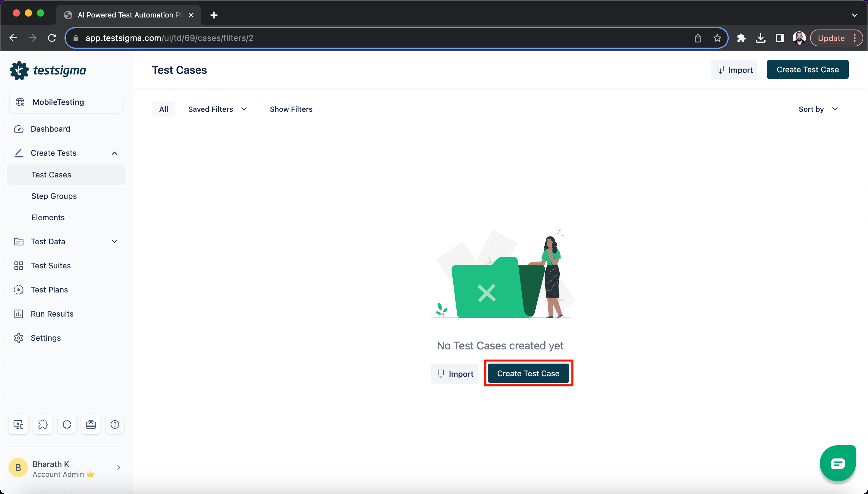Select the All filter tab
Viewport: 868px width, 494px height.
[x=164, y=109]
